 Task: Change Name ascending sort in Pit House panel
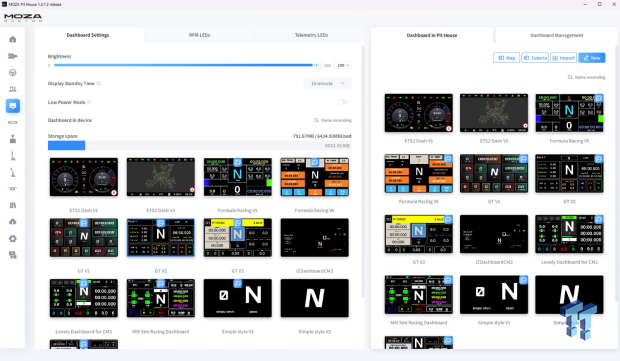[x=586, y=77]
